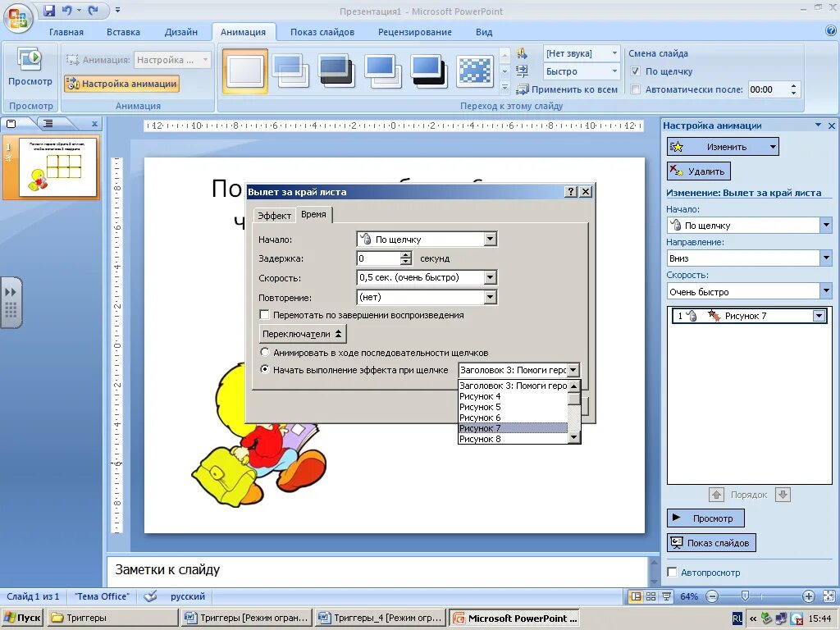Enable 'Автоматически после' checkbox
840x630 pixels.
tap(636, 89)
